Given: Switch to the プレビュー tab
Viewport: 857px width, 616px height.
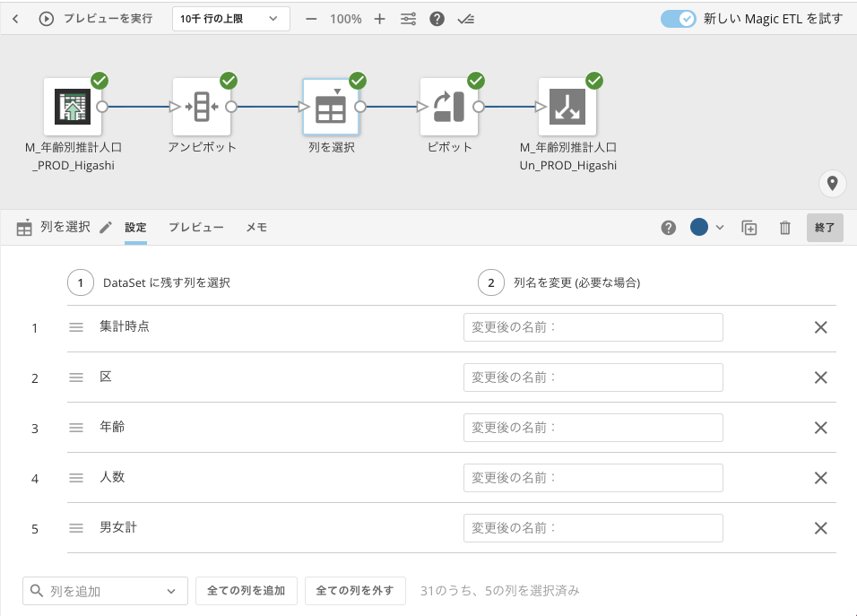Looking at the screenshot, I should [x=196, y=228].
